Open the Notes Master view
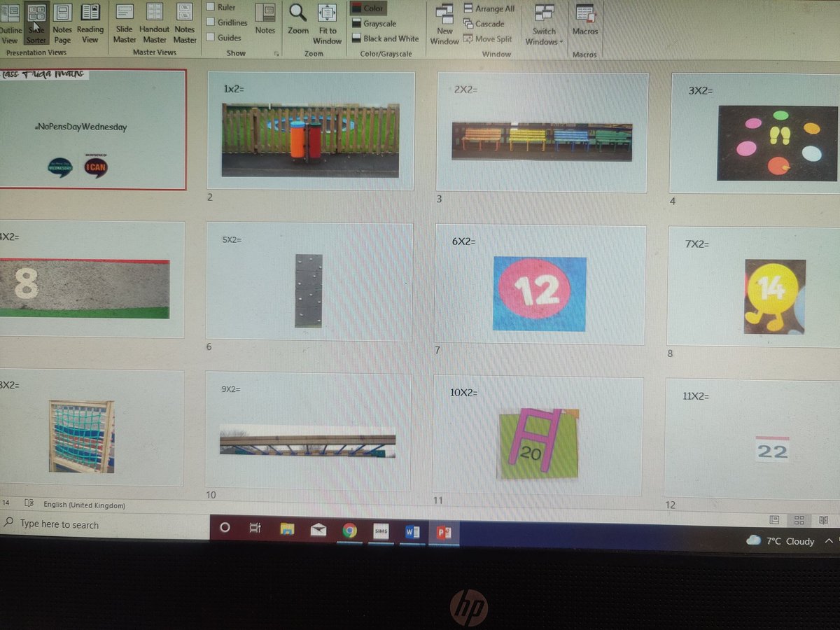Image resolution: width=840 pixels, height=630 pixels. click(185, 23)
